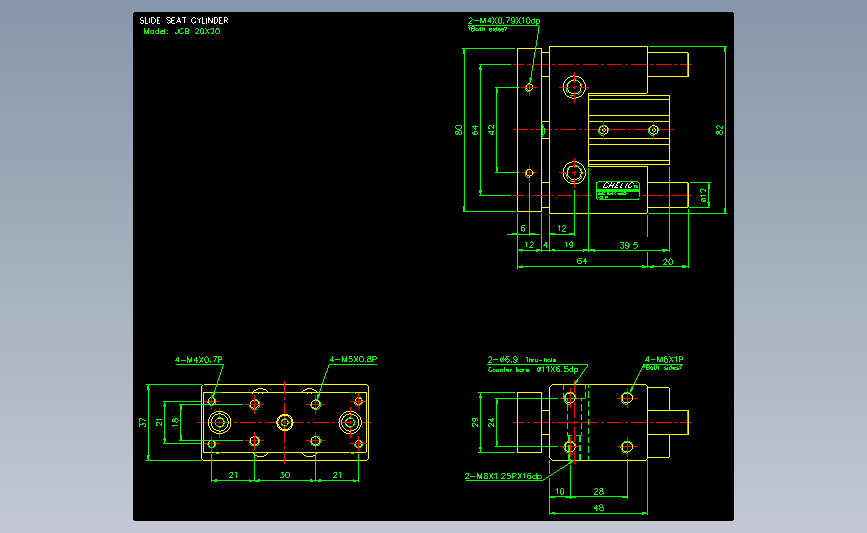
Task: Select the '4-M5X0.8P' thread callout
Action: click(x=353, y=359)
